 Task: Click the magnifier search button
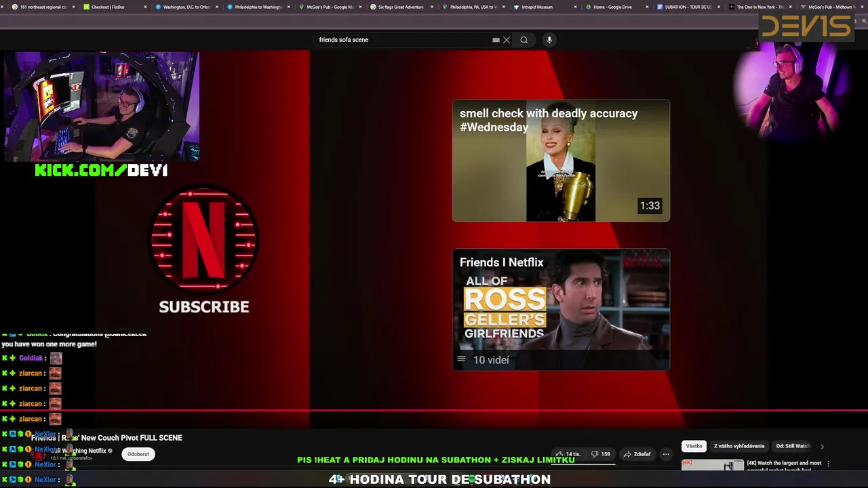[x=524, y=40]
